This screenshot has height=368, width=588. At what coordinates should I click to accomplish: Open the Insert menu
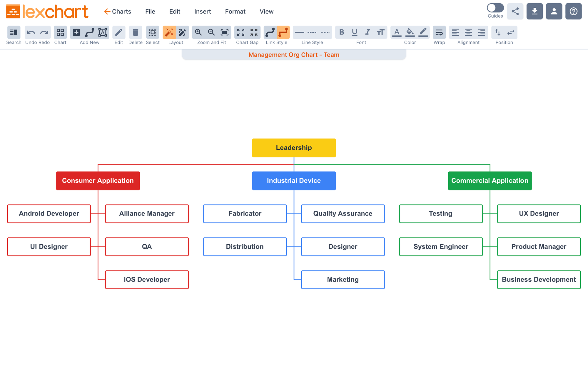point(203,11)
